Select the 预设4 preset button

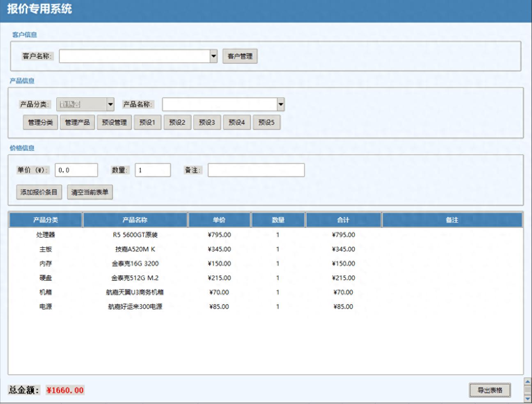point(237,122)
